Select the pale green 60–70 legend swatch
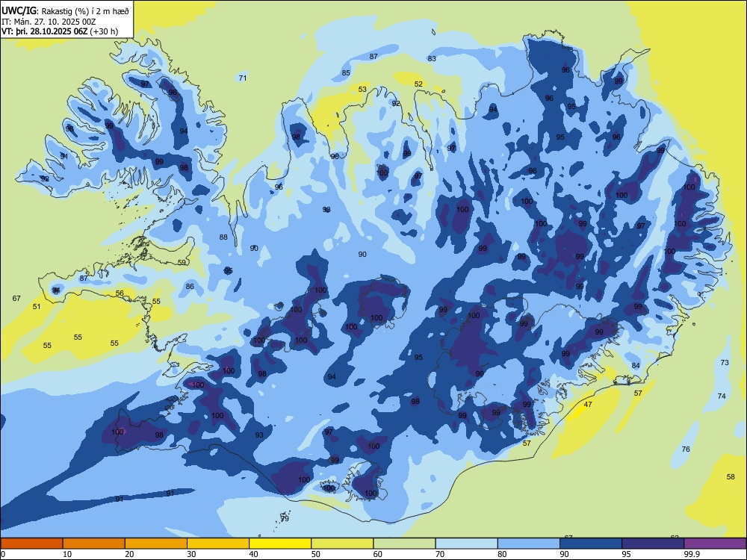 pyautogui.click(x=404, y=544)
